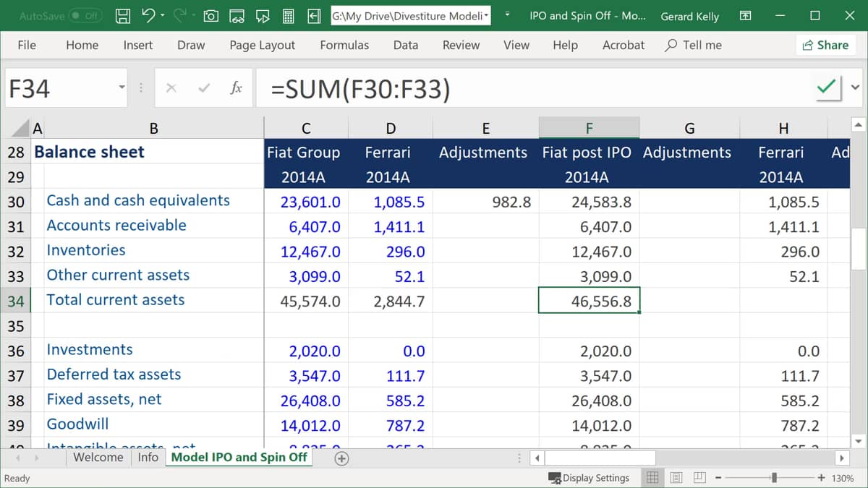This screenshot has height=488, width=868.
Task: Expand the formula bar chevron
Action: 856,87
